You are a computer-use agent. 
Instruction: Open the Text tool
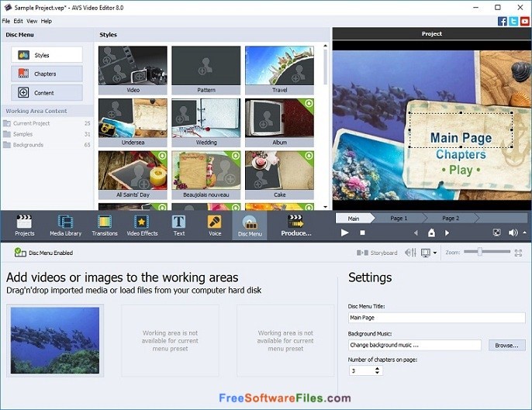[179, 226]
